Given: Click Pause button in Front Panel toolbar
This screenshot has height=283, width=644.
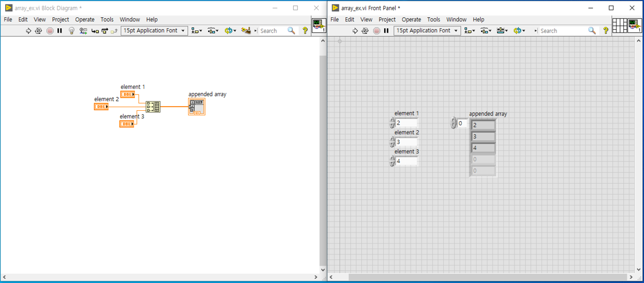Looking at the screenshot, I should tap(386, 30).
